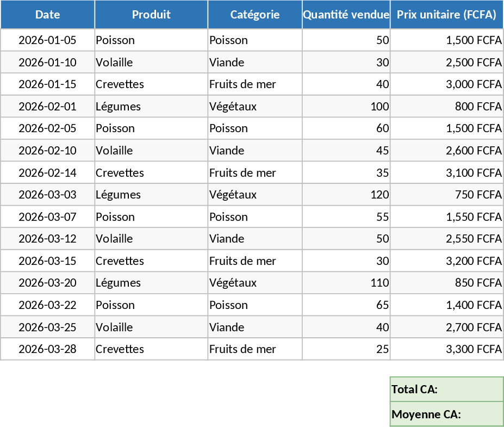Click the Crevettes cell dated 2026-01-15
This screenshot has width=504, height=427.
point(151,84)
